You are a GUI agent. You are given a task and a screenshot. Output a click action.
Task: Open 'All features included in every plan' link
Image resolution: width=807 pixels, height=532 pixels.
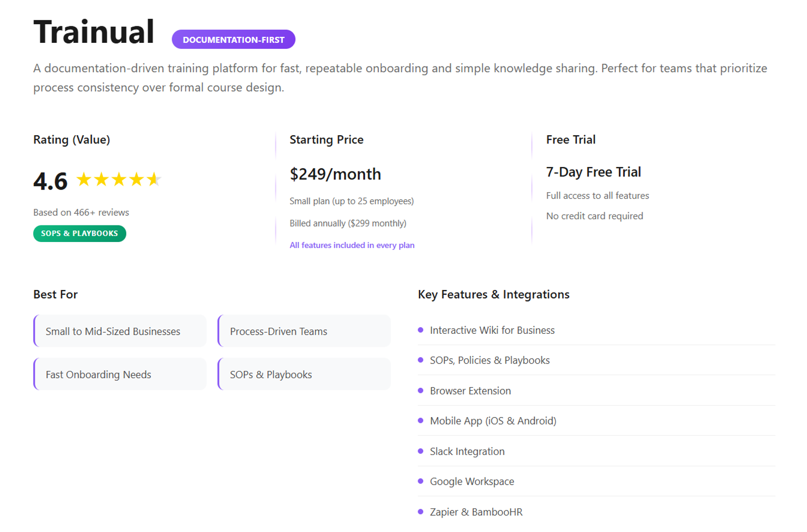click(352, 245)
